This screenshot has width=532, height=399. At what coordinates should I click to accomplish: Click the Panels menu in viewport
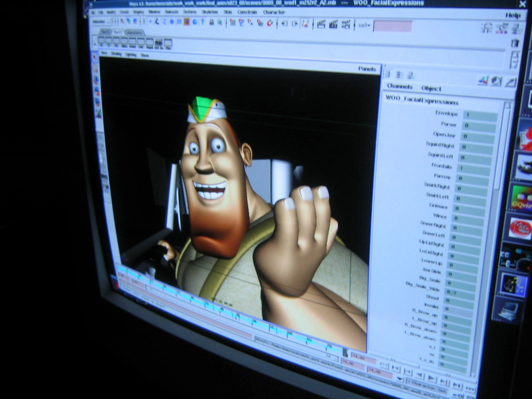click(367, 69)
